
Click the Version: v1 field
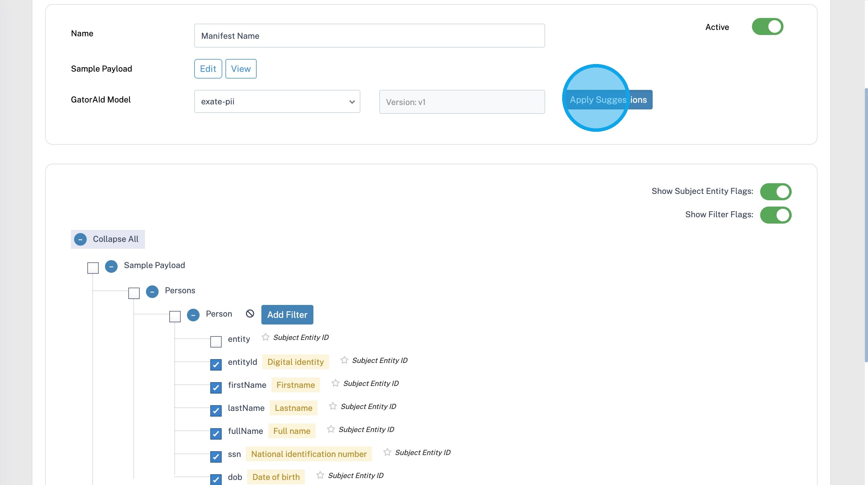click(462, 102)
